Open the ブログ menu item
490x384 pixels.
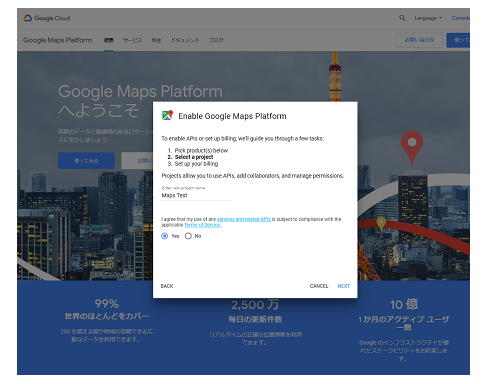(216, 40)
